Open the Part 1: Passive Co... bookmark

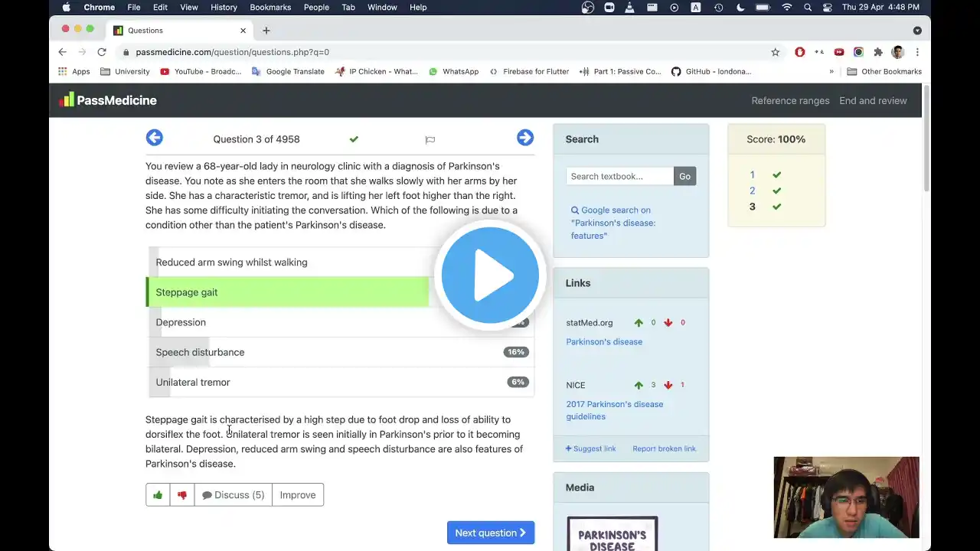tap(620, 72)
